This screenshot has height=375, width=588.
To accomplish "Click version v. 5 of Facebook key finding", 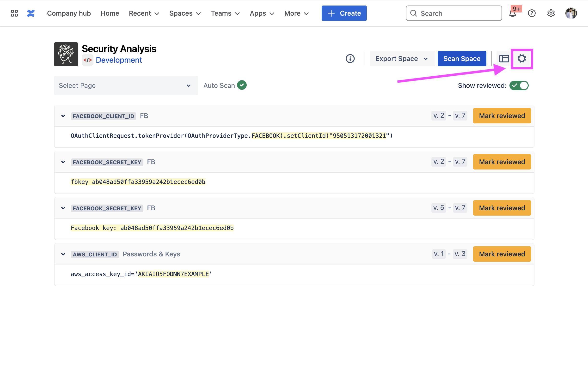I will [439, 208].
